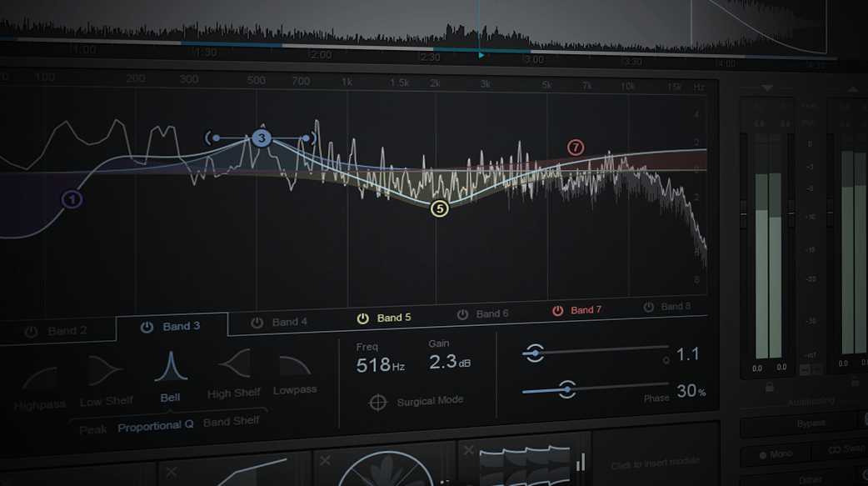Click the 3:00 mark on the timeline
The width and height of the screenshot is (868, 486).
(534, 59)
